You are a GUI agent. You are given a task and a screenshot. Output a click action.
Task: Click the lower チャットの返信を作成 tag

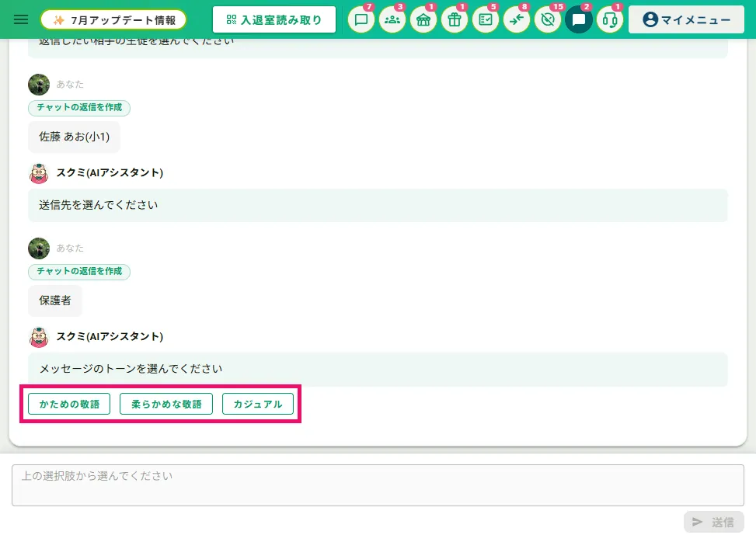[79, 271]
